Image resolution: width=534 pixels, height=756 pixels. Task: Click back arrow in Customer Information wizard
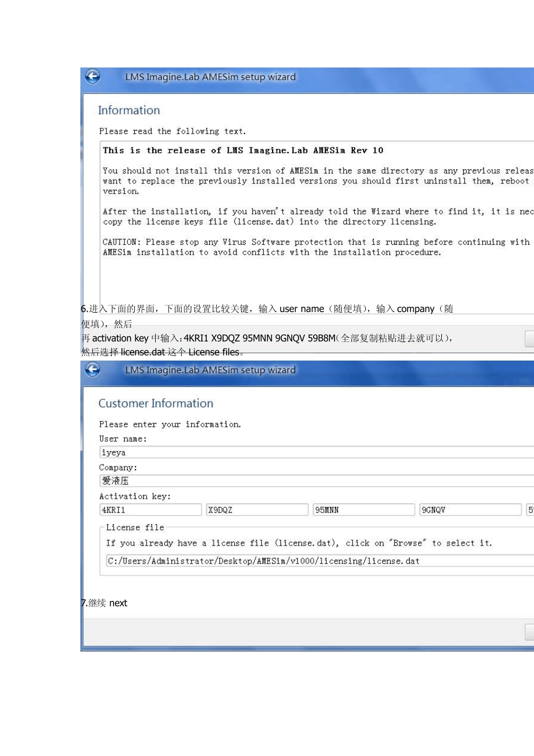coord(93,370)
